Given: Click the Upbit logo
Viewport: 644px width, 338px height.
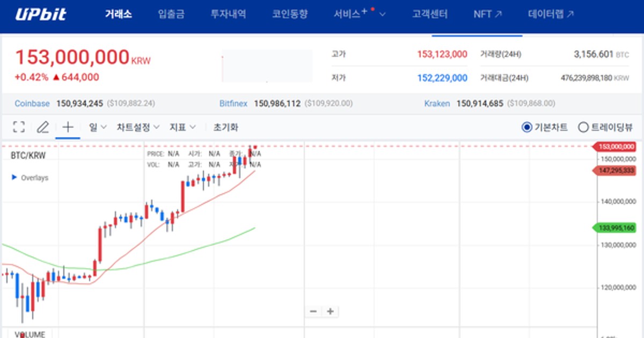Looking at the screenshot, I should click(x=41, y=14).
